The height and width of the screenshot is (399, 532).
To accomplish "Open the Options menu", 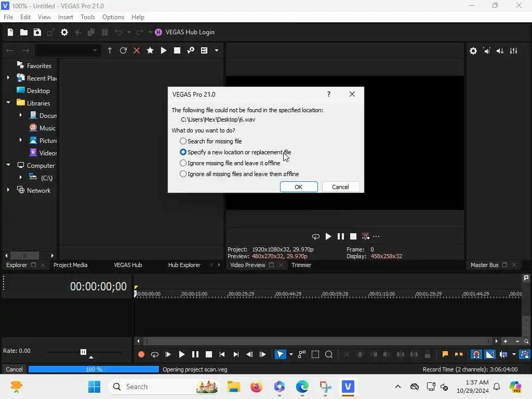I will (x=113, y=17).
